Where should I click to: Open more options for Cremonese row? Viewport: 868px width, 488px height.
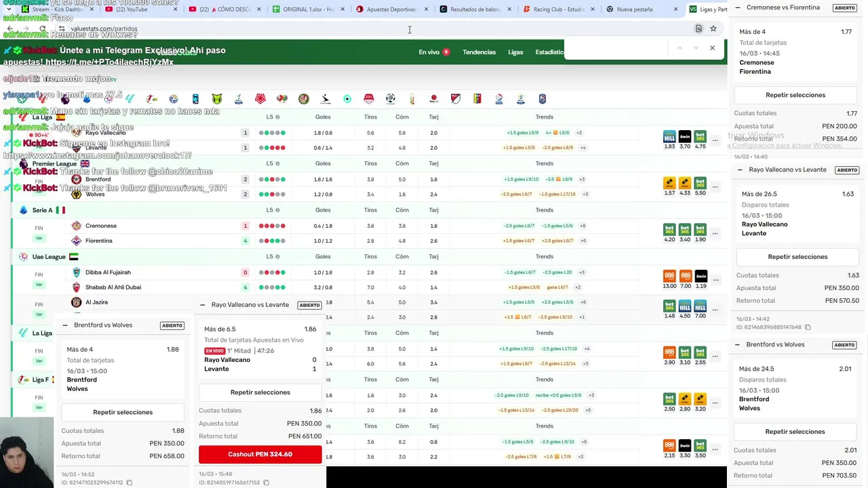tap(715, 233)
